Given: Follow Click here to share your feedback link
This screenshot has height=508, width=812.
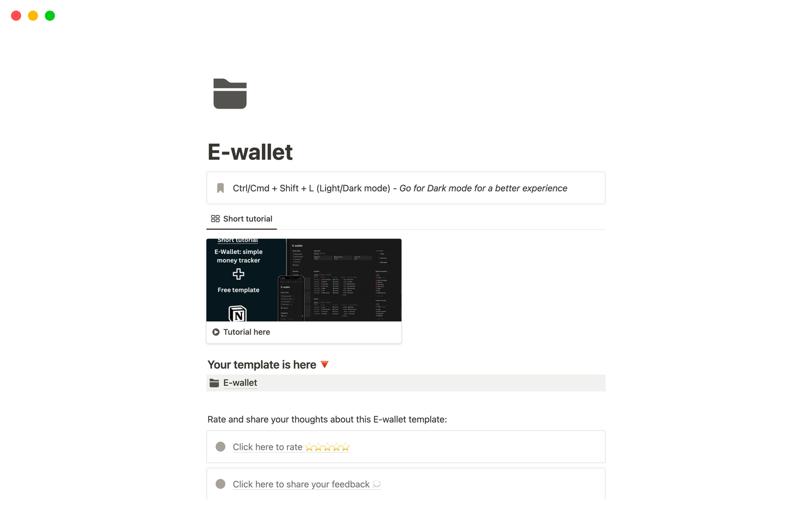Looking at the screenshot, I should 307,484.
